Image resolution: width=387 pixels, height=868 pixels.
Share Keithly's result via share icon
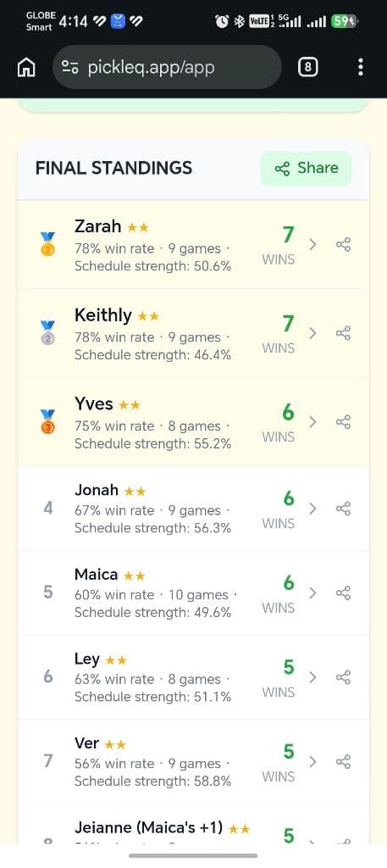[343, 333]
